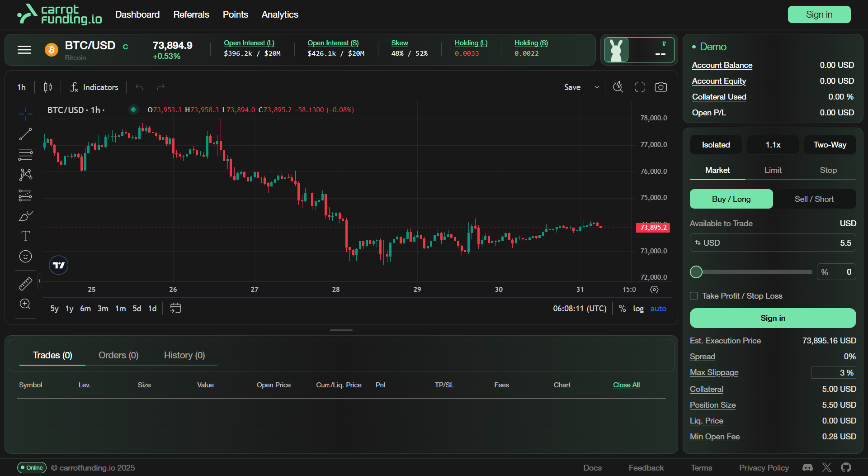Click the top-right Sign in button
This screenshot has height=476, width=868.
pyautogui.click(x=819, y=14)
